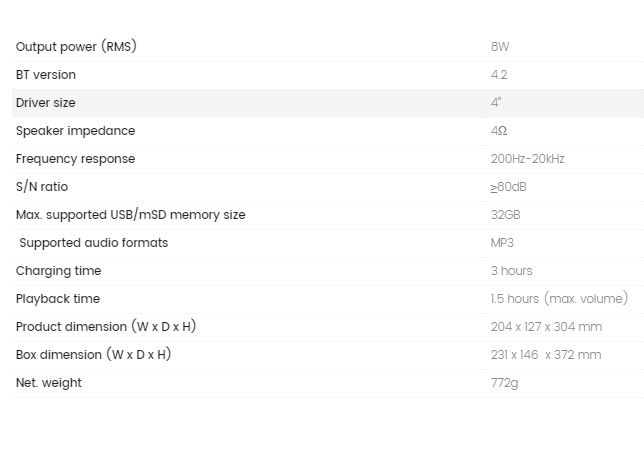Select the 8W output power value
Screen dimensions: 644x460
pyautogui.click(x=500, y=46)
